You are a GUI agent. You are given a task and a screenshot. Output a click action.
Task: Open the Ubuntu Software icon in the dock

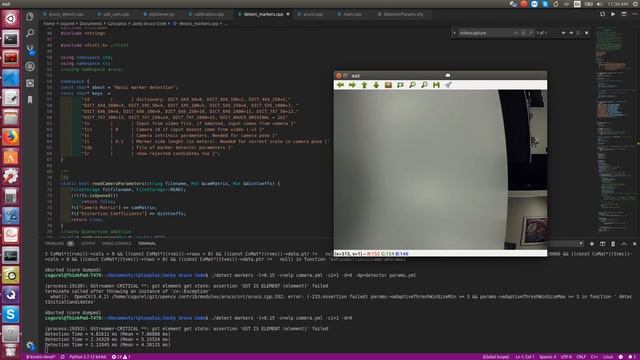tap(11, 157)
